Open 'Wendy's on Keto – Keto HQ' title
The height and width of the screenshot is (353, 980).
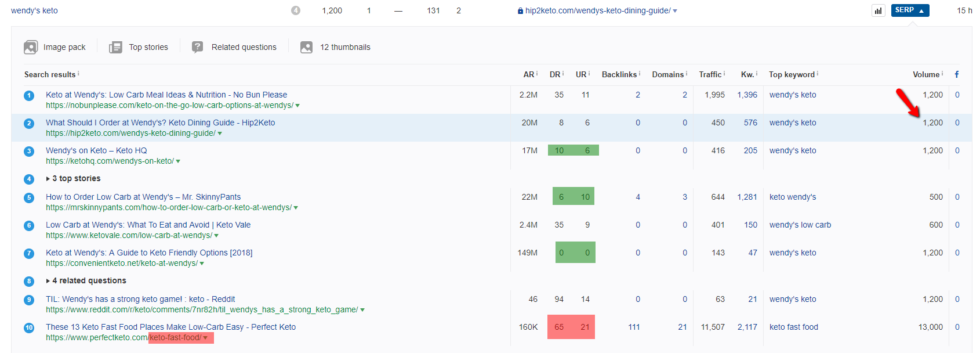(96, 150)
